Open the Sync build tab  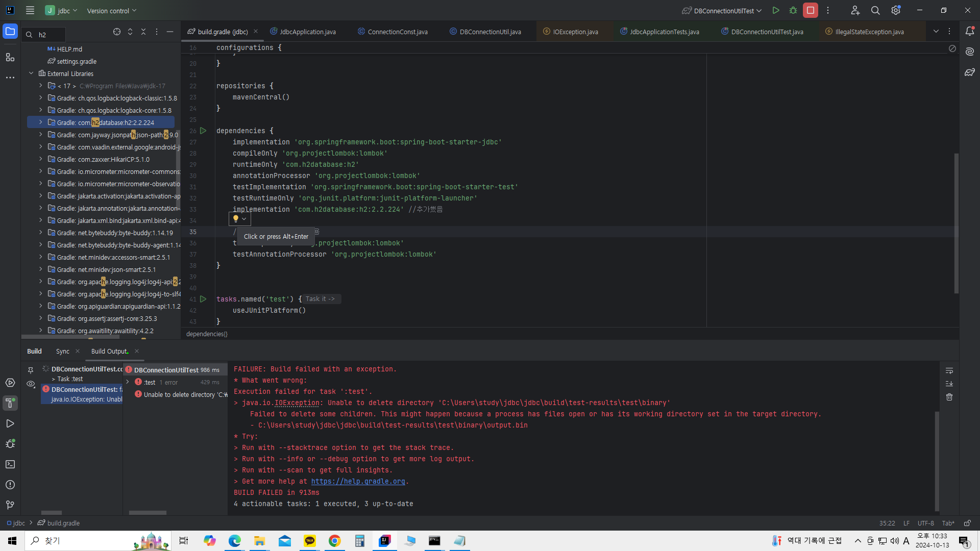(x=63, y=352)
